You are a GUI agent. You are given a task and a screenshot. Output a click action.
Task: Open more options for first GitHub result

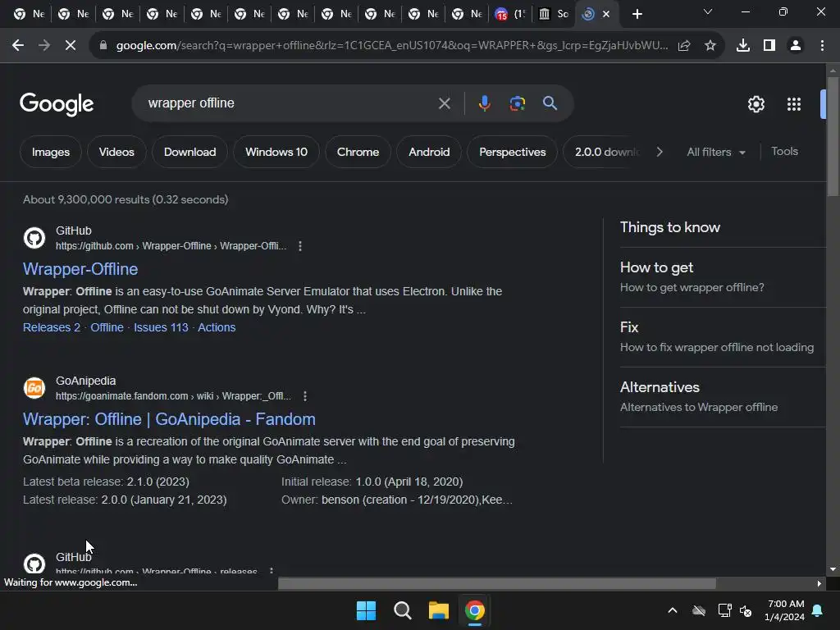click(300, 246)
